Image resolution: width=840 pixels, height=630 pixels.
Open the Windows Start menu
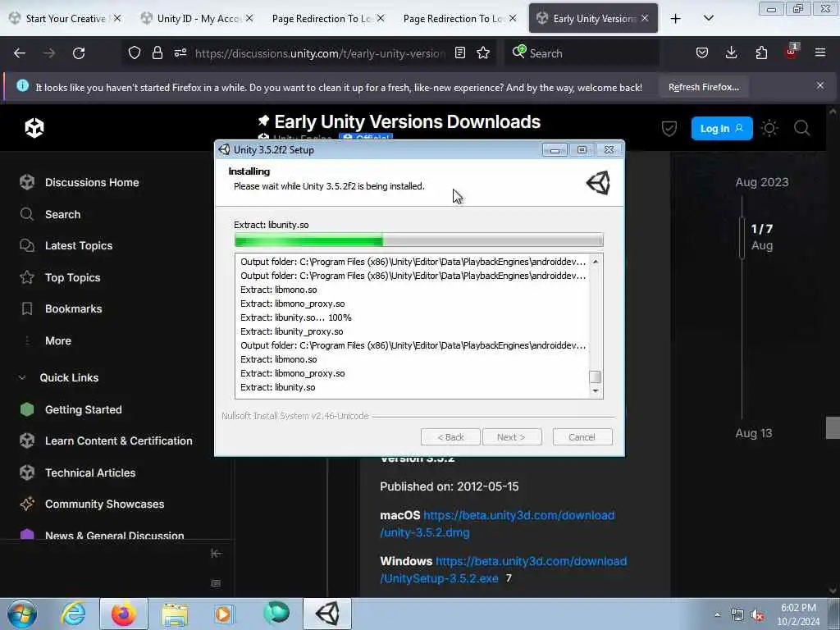22,614
